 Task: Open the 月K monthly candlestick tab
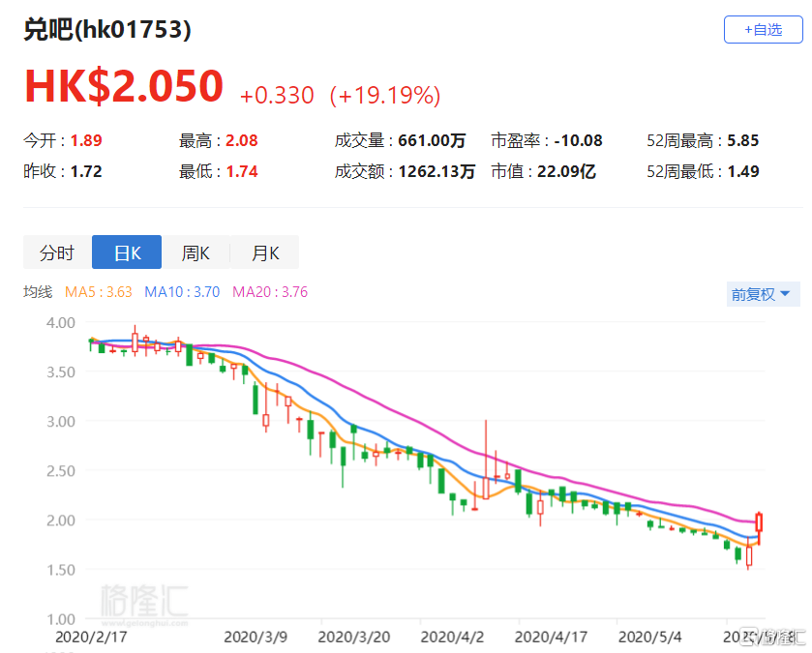click(264, 252)
